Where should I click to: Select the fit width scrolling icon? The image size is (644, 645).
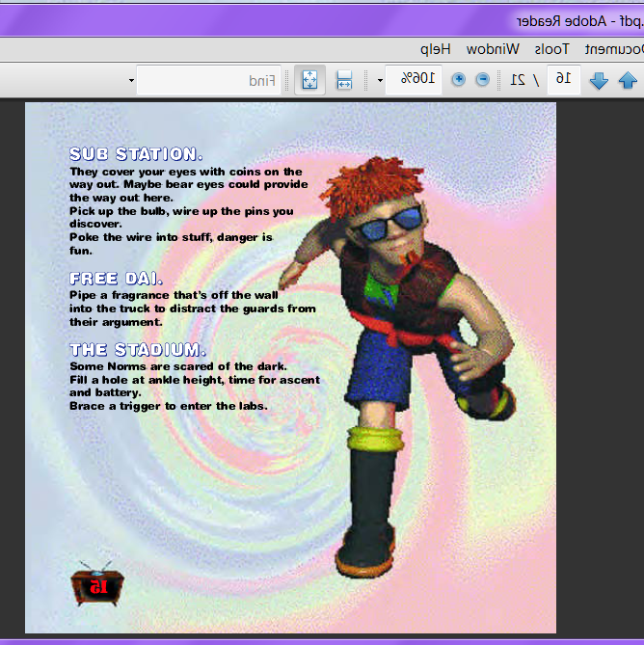[x=344, y=80]
